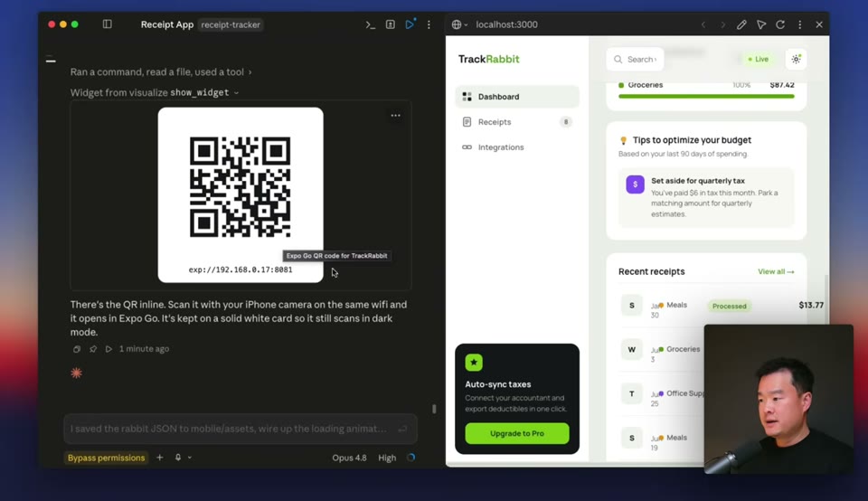This screenshot has height=501, width=868.
Task: Click the 'Recent receipts' heading
Action: [x=652, y=272]
